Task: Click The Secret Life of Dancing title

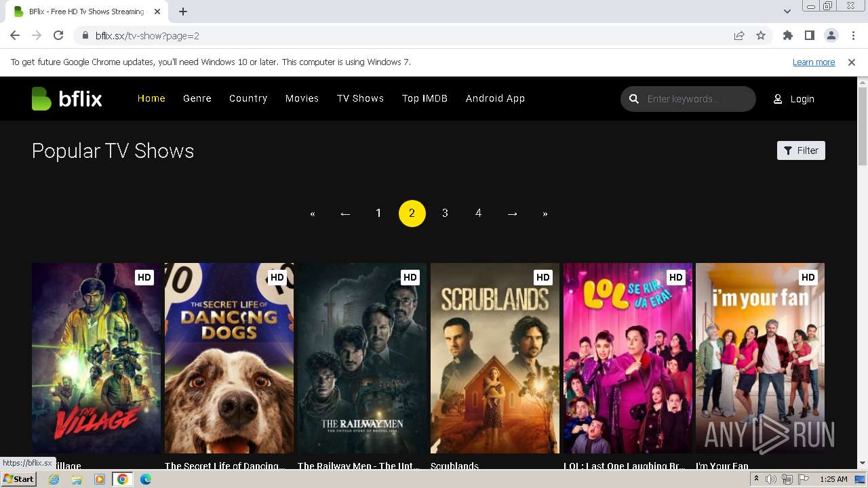Action: [225, 466]
